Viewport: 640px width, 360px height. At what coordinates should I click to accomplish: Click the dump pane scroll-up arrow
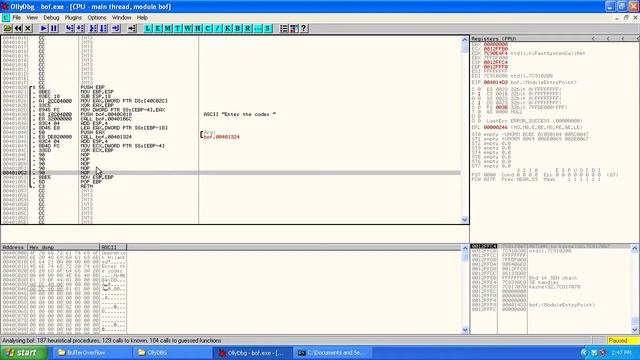click(464, 247)
